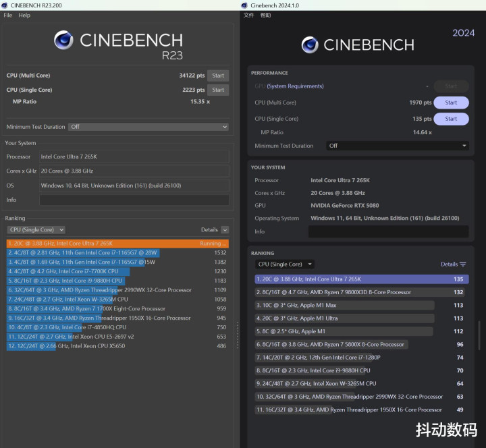The width and height of the screenshot is (486, 448).
Task: Select 2024 ranking row Apple M1 Ultra
Action: click(x=362, y=318)
